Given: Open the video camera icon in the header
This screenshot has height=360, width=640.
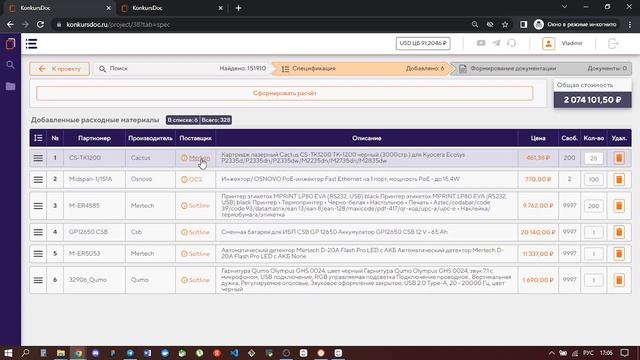Looking at the screenshot, I should coord(481,43).
